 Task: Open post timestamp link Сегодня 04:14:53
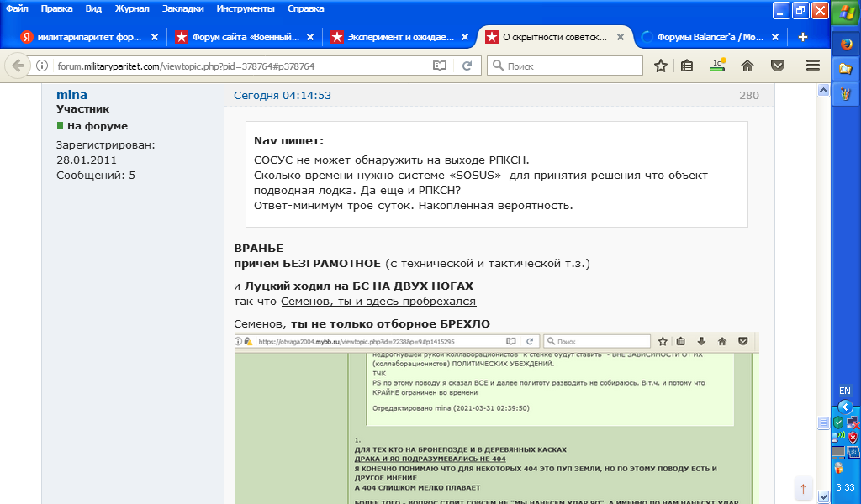[283, 96]
